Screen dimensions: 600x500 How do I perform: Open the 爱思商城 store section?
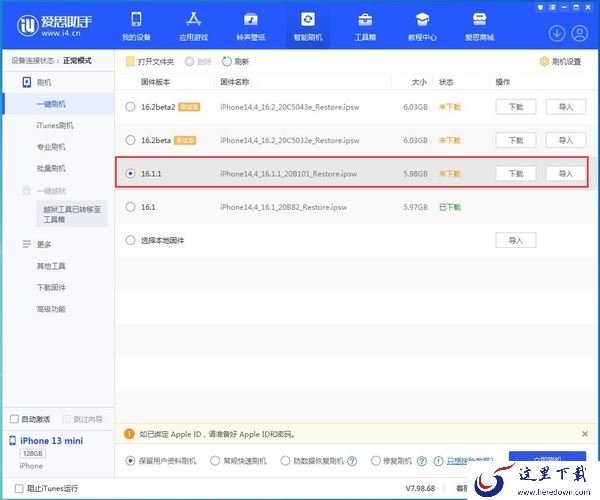point(479,26)
